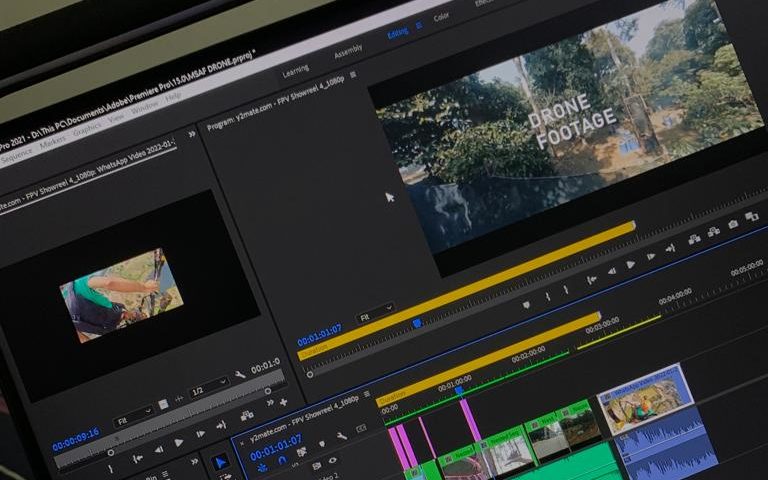Open Timeline display settings wrench
Viewport: 768px width, 480px height.
coord(341,435)
